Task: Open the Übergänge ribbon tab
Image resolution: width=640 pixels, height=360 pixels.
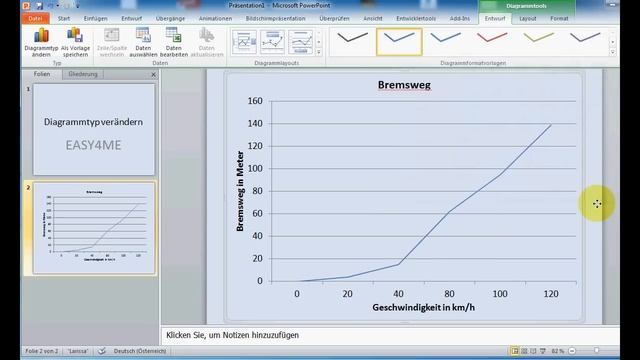Action: click(x=170, y=18)
